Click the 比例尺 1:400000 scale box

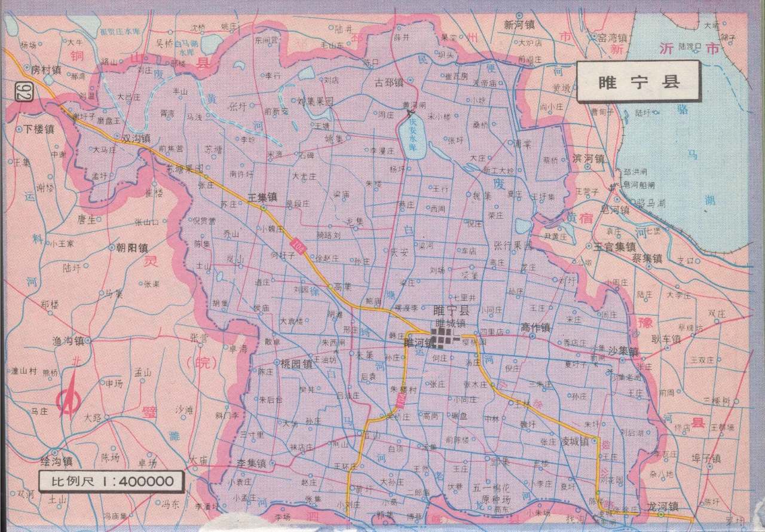112,480
